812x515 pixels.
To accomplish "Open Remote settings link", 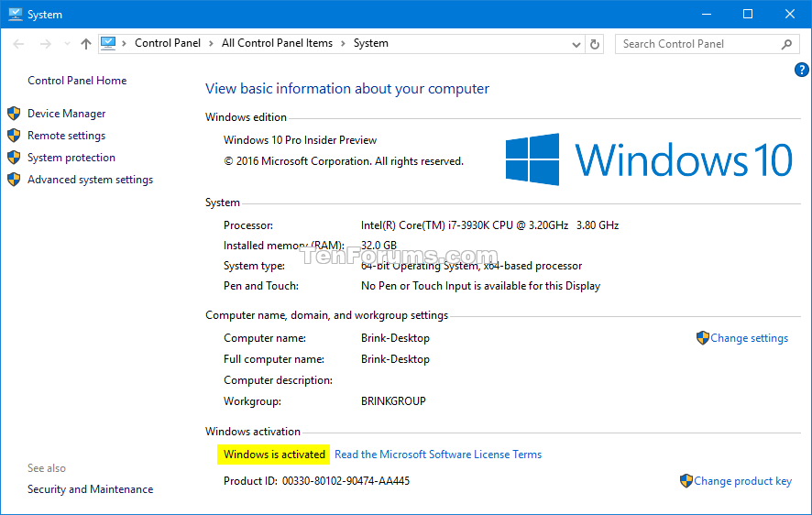I will [66, 136].
